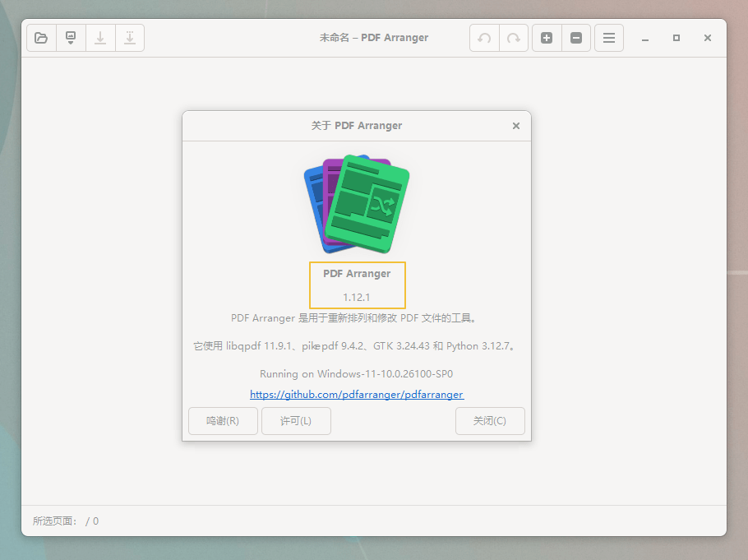Zoom out using the minus icon

point(576,37)
